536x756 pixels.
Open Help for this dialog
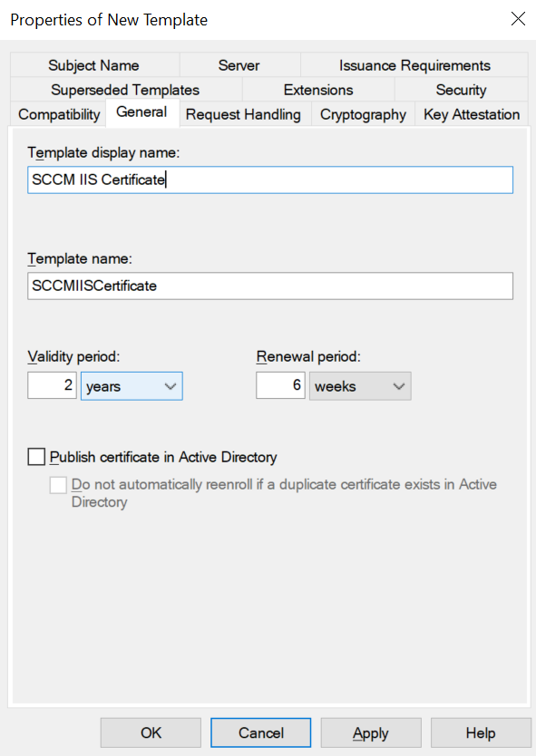(481, 732)
